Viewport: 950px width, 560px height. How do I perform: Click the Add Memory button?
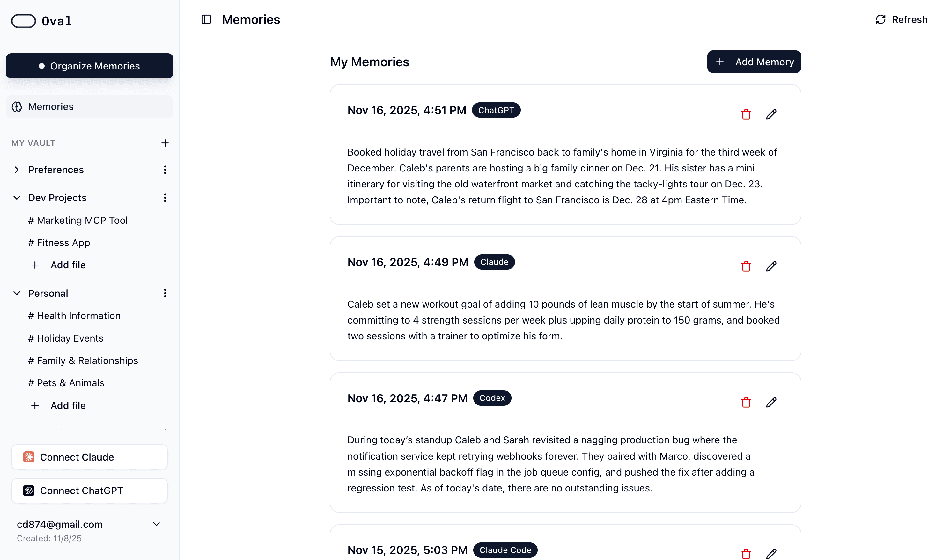pos(754,62)
